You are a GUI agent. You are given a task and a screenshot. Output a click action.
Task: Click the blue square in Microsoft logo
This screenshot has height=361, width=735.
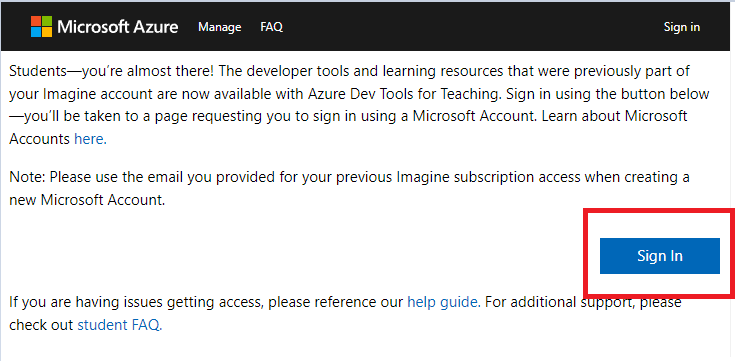click(36, 32)
